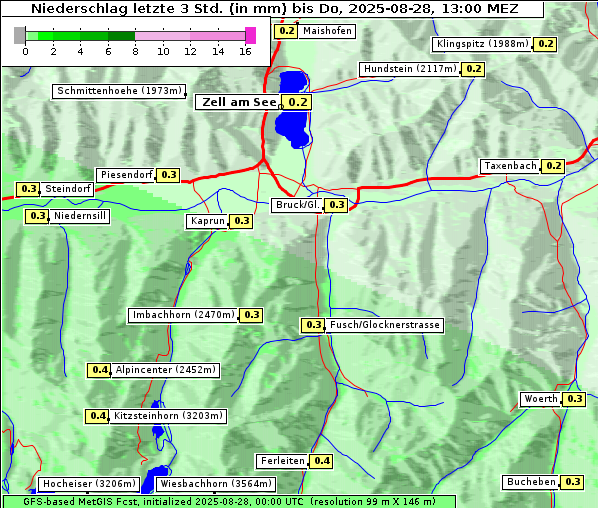
Task: Click the Hundstein (2117m) label
Action: point(410,69)
